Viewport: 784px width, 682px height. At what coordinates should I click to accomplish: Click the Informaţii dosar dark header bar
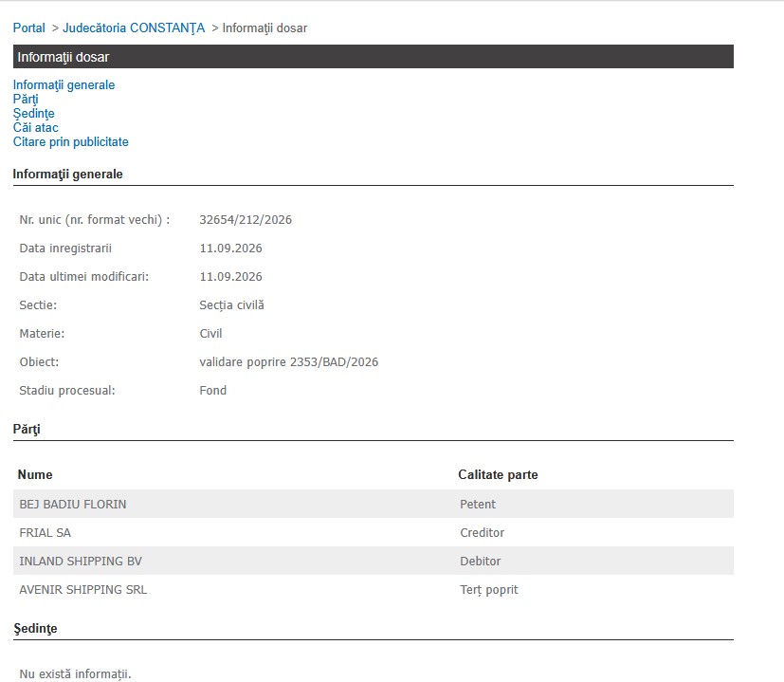pyautogui.click(x=373, y=57)
